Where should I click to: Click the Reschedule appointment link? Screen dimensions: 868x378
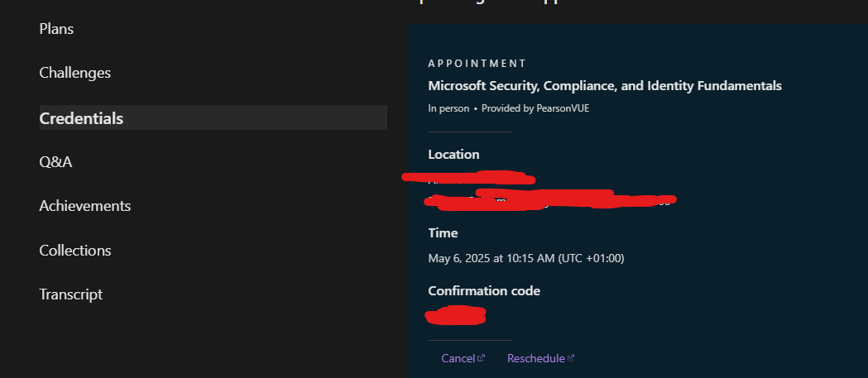[541, 358]
